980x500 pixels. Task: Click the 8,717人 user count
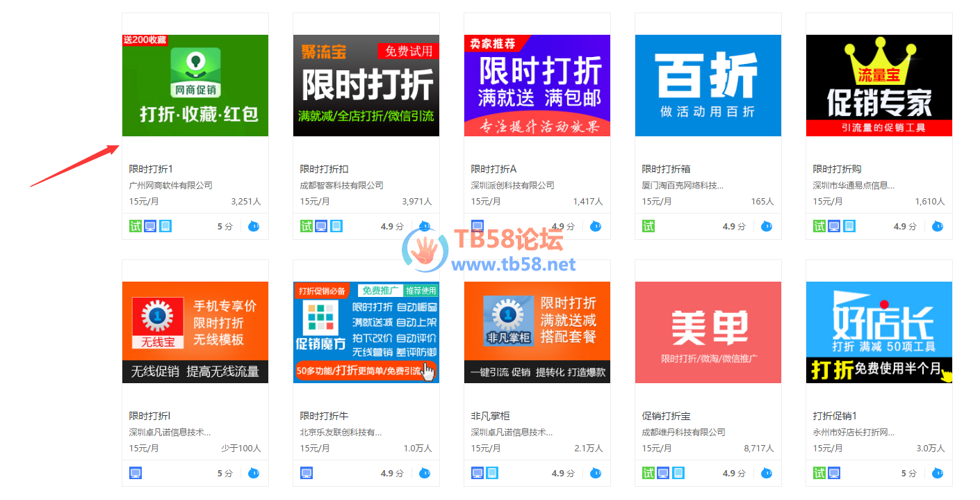click(x=759, y=449)
